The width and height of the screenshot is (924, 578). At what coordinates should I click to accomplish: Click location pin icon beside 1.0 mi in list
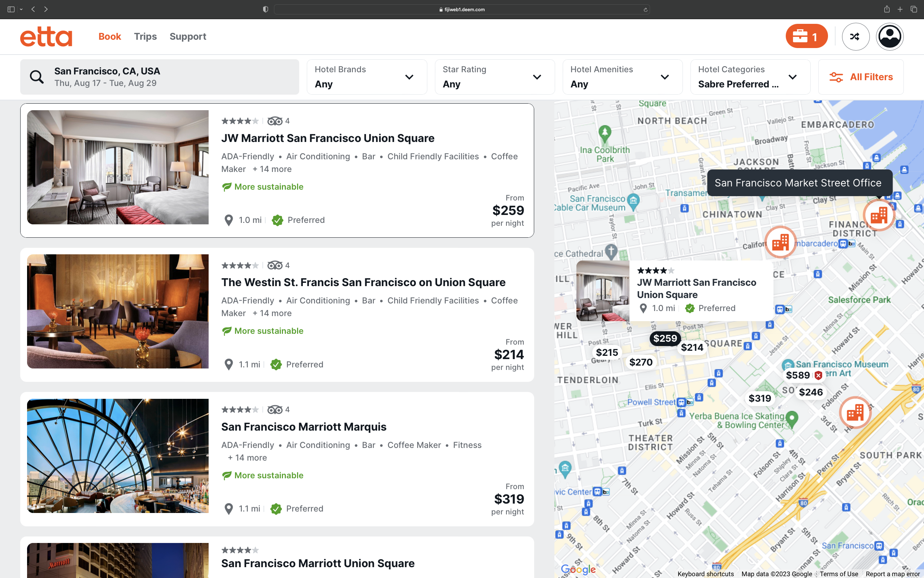pos(228,220)
